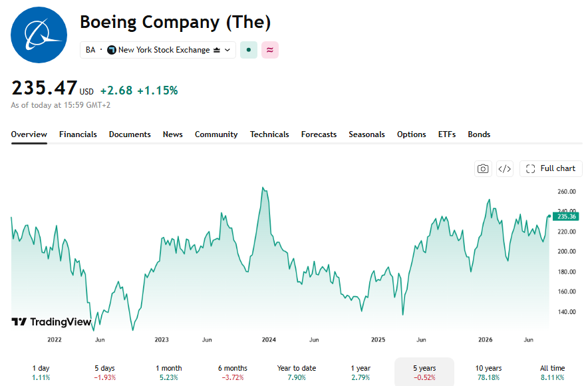Click the Options tab

tap(411, 134)
